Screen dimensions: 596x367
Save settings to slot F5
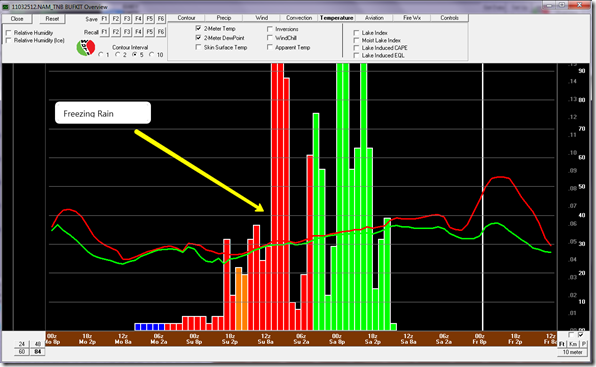(x=150, y=19)
